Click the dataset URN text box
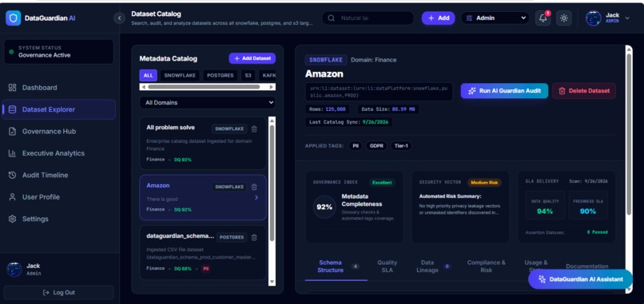Screen dimensions: 644x304 (x=379, y=92)
